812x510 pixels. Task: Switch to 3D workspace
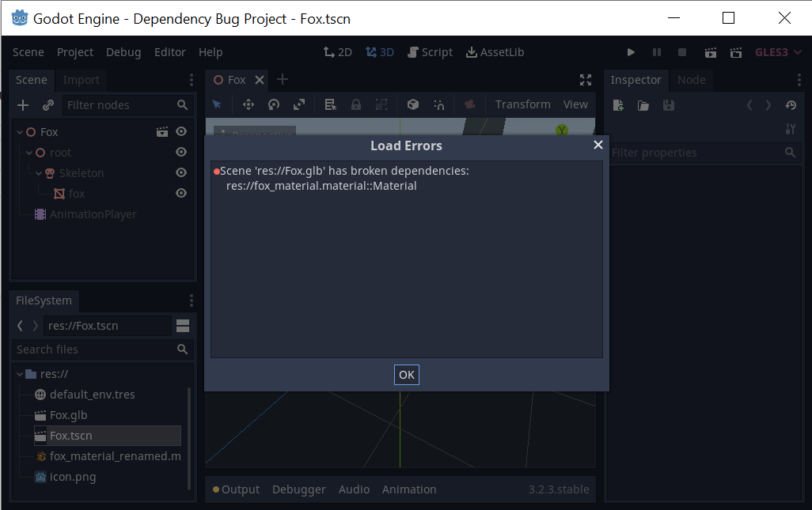tap(380, 52)
